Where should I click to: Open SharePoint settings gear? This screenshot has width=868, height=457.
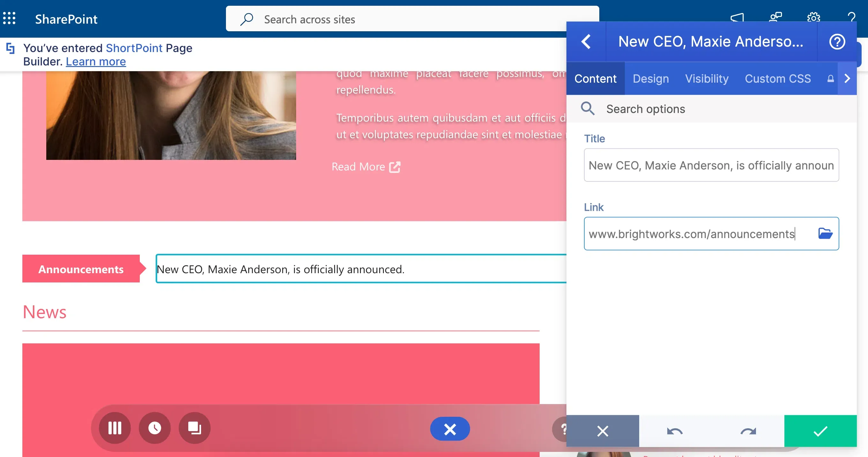813,18
